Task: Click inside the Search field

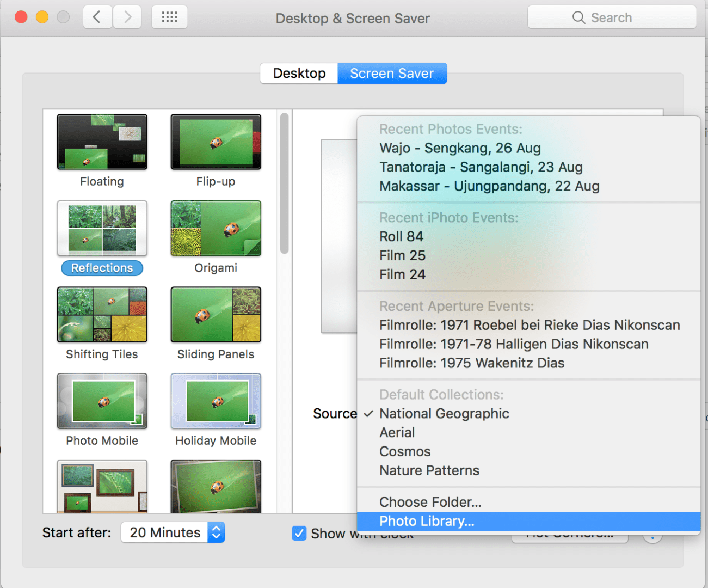Action: (612, 17)
